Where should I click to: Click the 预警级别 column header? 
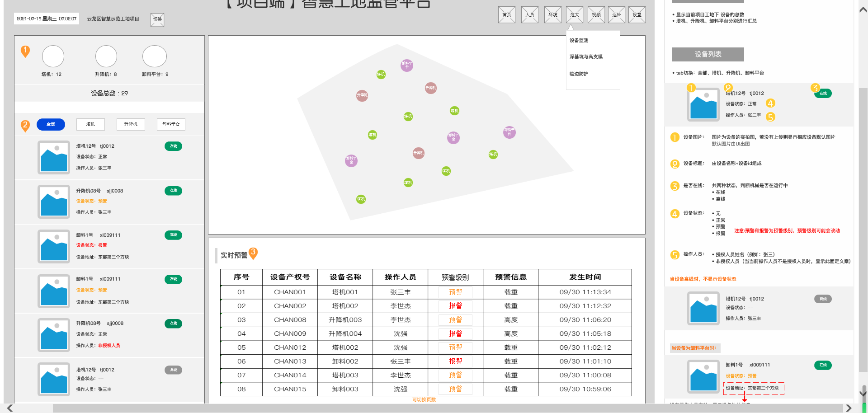click(455, 277)
